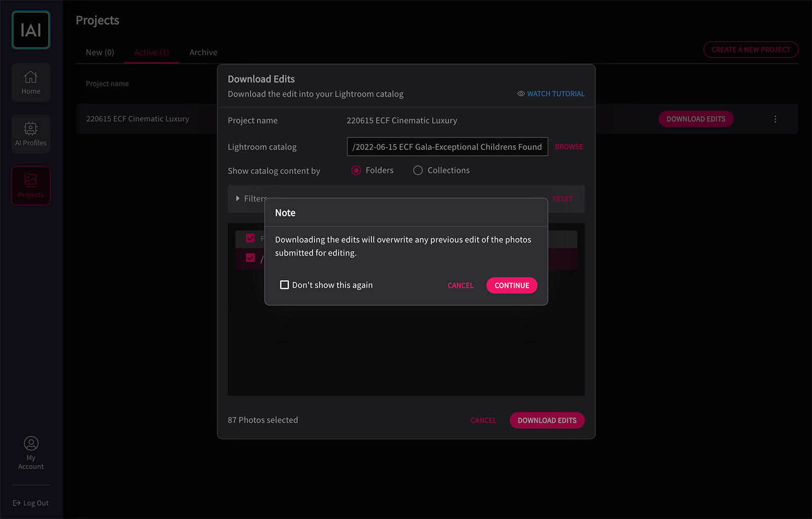Click the IAI logo icon
The width and height of the screenshot is (812, 519).
point(31,30)
